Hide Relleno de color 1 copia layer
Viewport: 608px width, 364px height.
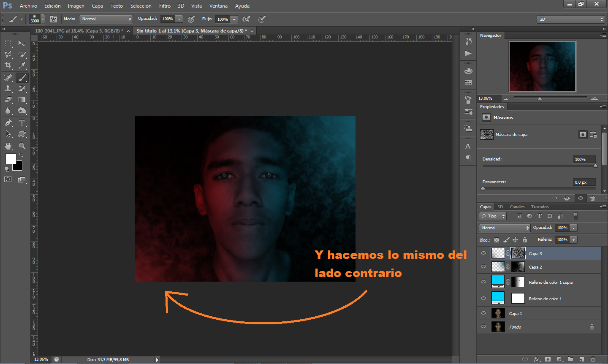click(483, 282)
